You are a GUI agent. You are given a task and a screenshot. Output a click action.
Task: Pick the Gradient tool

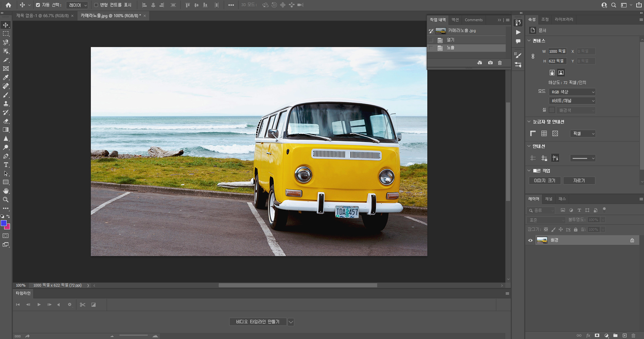click(6, 130)
